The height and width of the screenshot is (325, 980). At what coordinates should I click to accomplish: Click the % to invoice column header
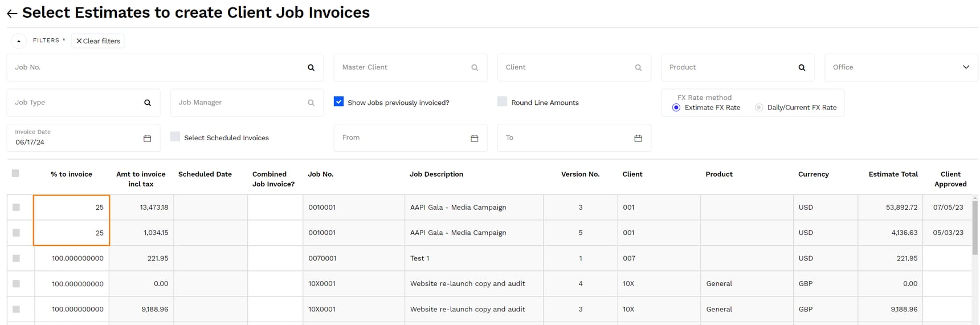[x=71, y=174]
